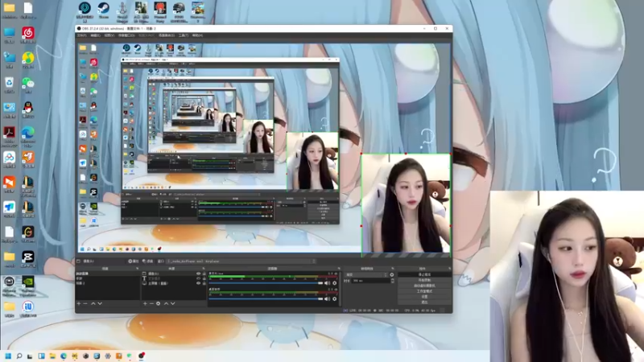
Task: Lock the text source
Action: tap(204, 278)
